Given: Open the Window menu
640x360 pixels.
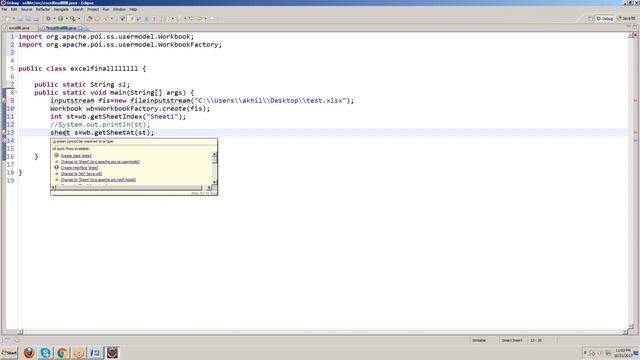Looking at the screenshot, I should [119, 9].
